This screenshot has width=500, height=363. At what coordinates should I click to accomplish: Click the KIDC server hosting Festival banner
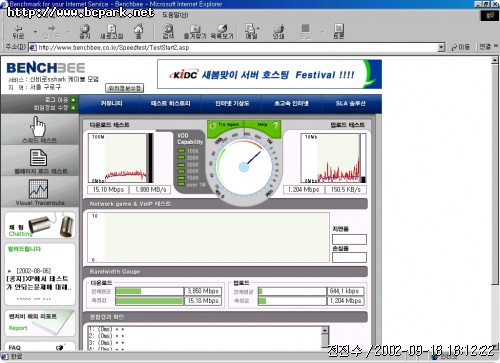point(269,74)
